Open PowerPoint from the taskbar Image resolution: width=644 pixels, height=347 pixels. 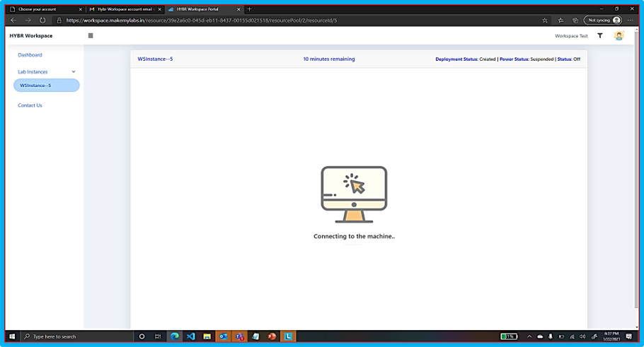click(x=272, y=336)
